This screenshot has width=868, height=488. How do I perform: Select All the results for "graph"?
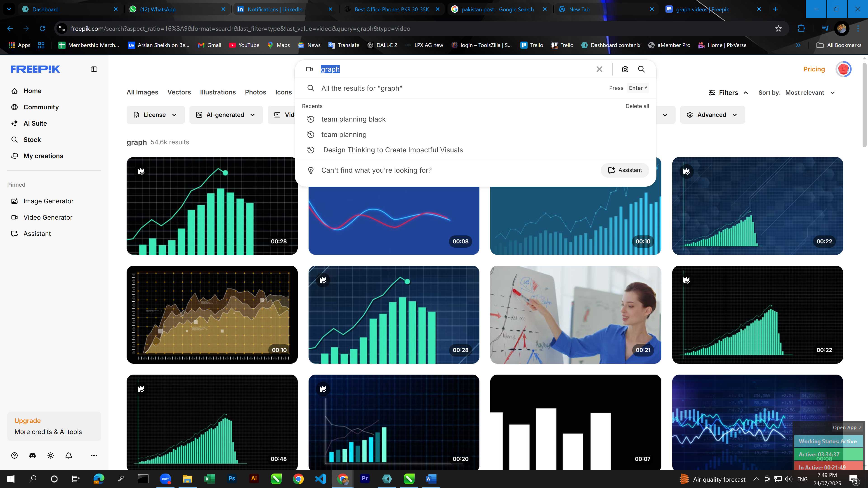(475, 88)
